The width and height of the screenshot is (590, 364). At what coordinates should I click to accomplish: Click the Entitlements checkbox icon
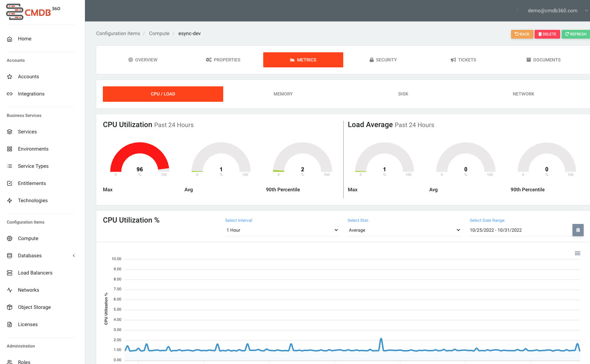coord(10,183)
